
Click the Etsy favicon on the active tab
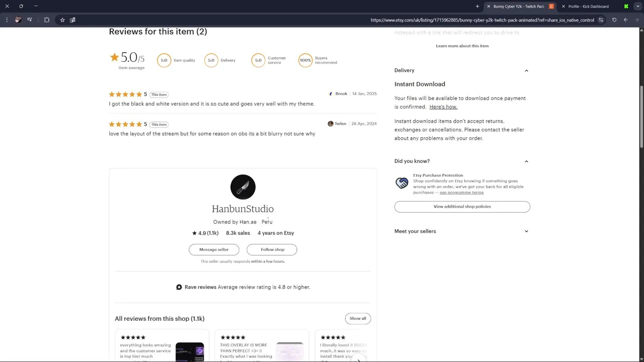click(551, 7)
